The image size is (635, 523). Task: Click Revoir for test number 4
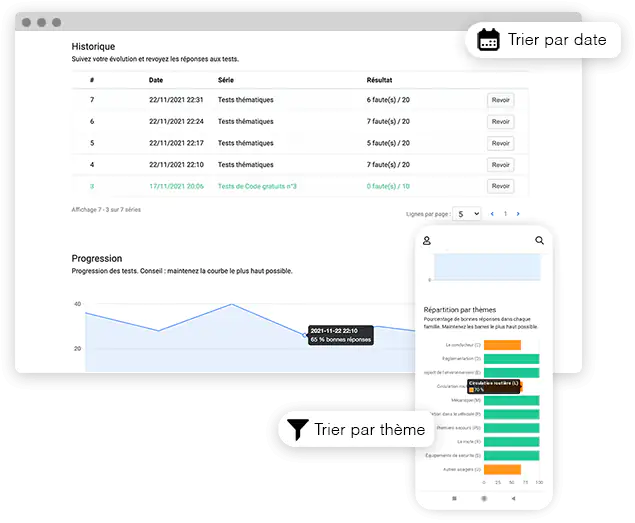[x=501, y=165]
